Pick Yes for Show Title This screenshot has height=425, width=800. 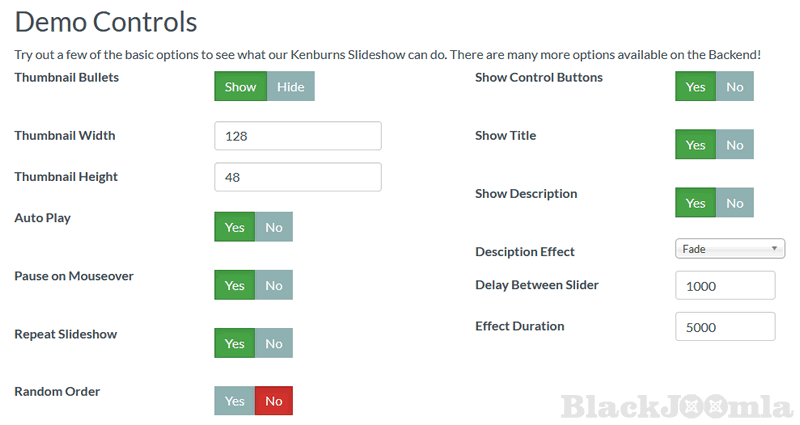[x=696, y=145]
